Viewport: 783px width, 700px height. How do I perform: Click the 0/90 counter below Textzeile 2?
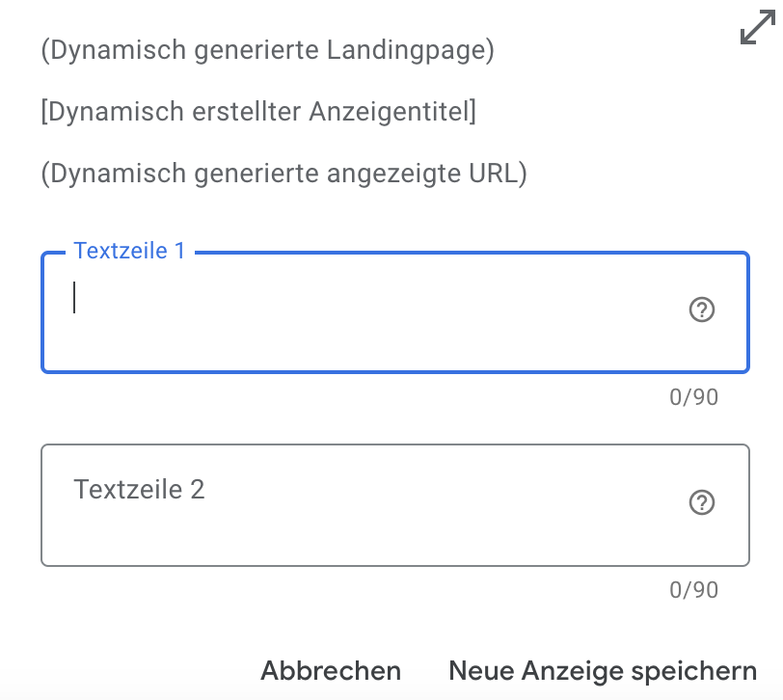(693, 590)
